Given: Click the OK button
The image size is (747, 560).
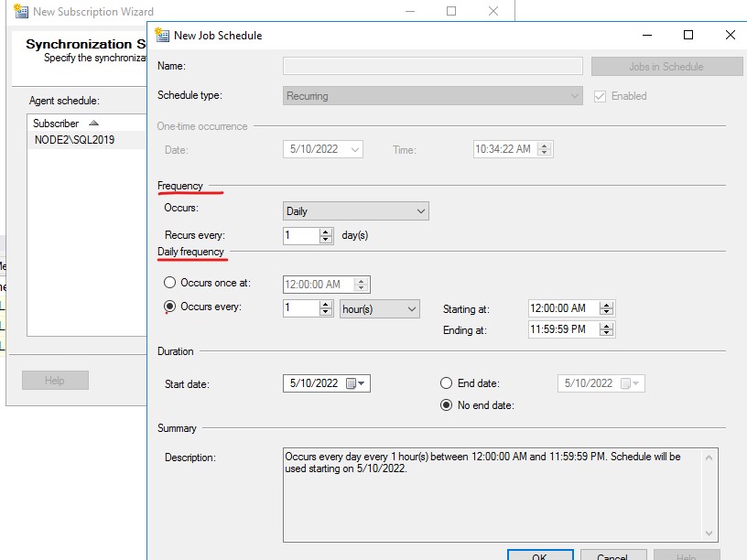Looking at the screenshot, I should [539, 555].
